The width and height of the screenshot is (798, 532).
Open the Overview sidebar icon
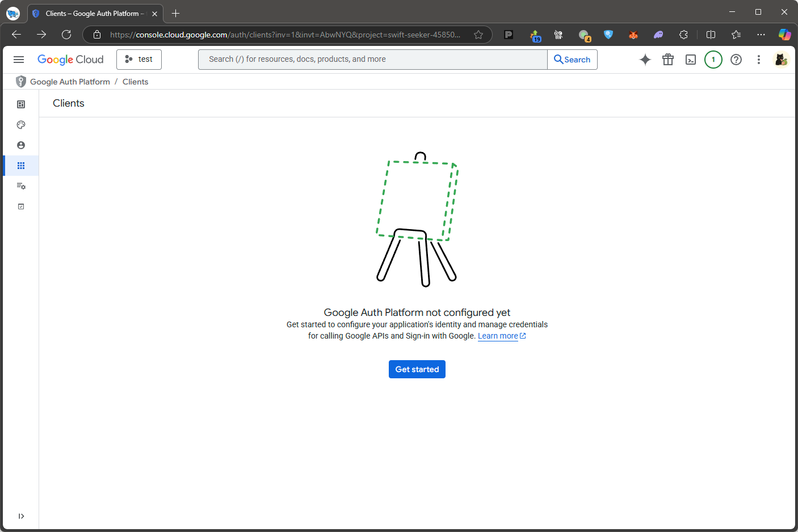click(x=21, y=104)
